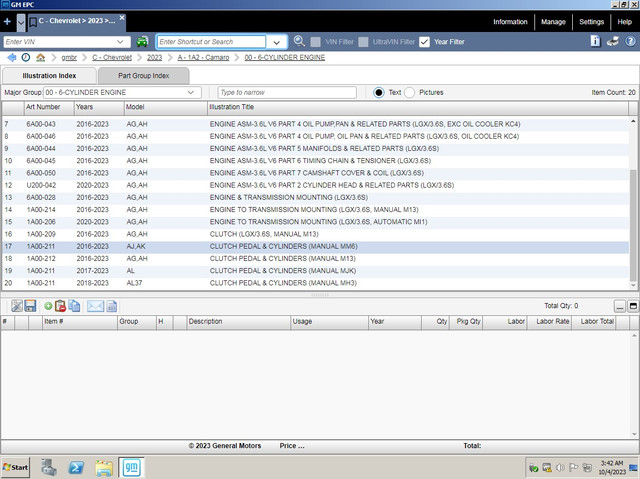Viewport: 640px width, 479px height.
Task: Select row 18 clutch pedal MANUAL M13
Action: 315,259
